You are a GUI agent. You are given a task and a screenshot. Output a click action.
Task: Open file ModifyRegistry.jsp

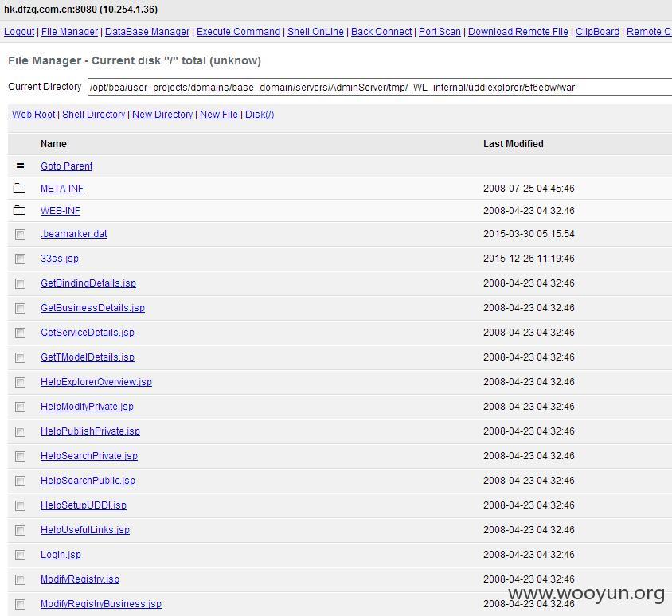tap(80, 579)
